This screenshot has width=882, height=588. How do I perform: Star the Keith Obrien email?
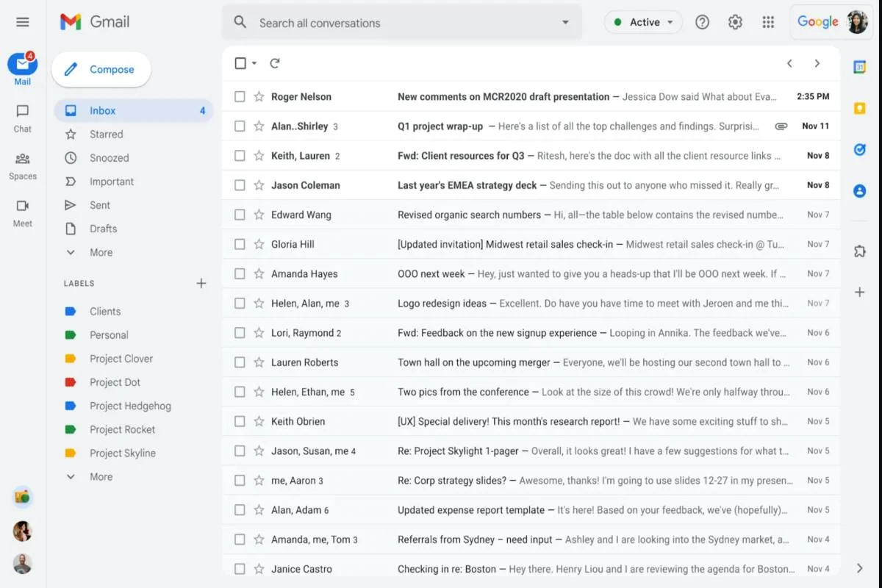coord(259,421)
